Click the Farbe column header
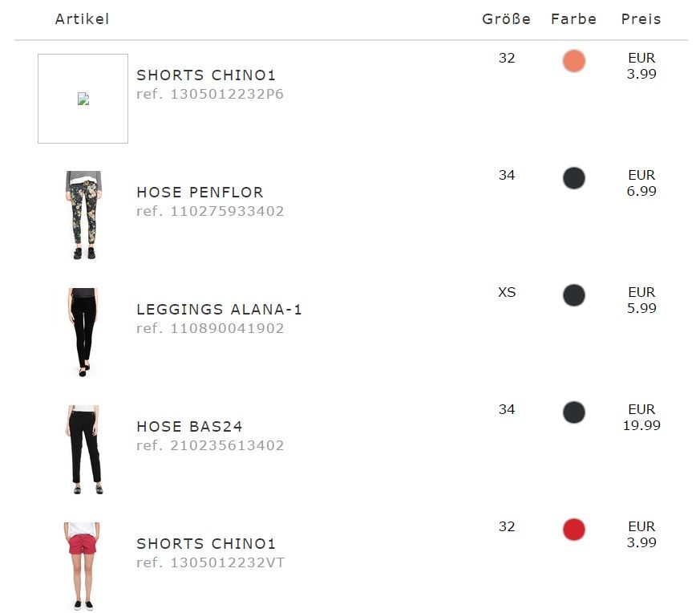 point(573,19)
